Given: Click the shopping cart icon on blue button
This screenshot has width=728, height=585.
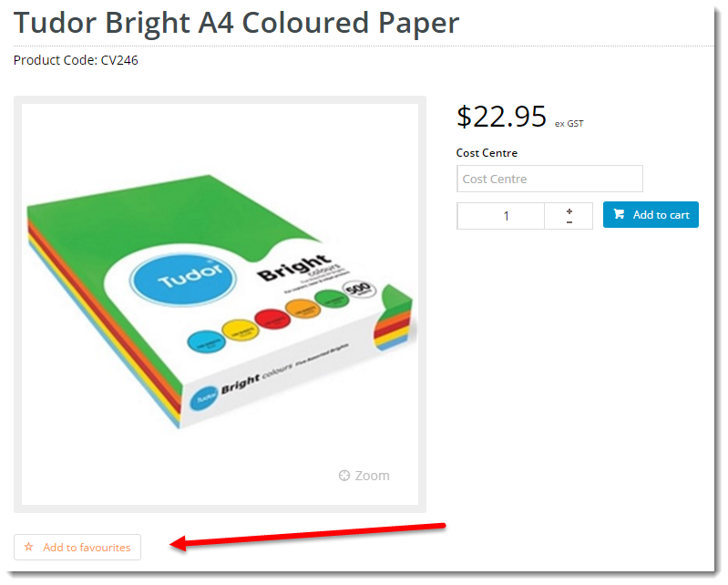Looking at the screenshot, I should click(619, 214).
